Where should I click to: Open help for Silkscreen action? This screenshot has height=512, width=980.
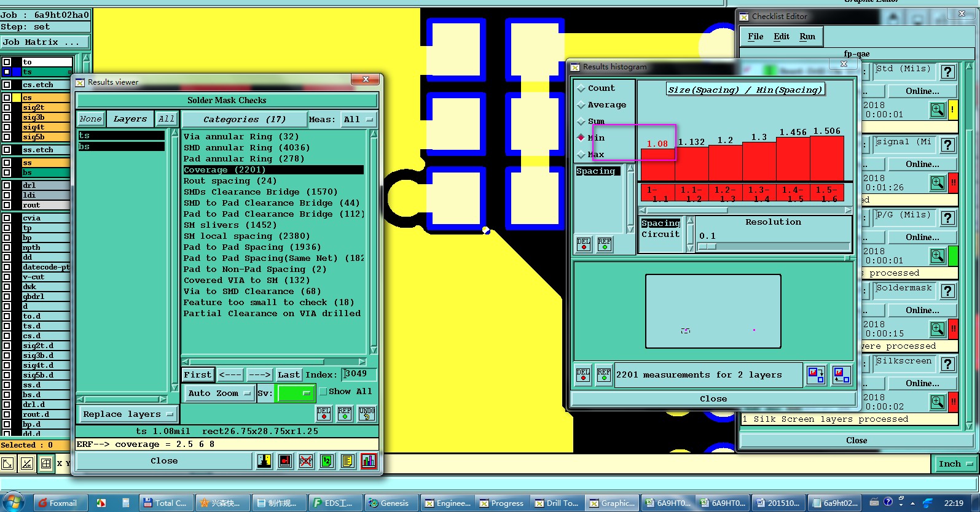coord(948,364)
